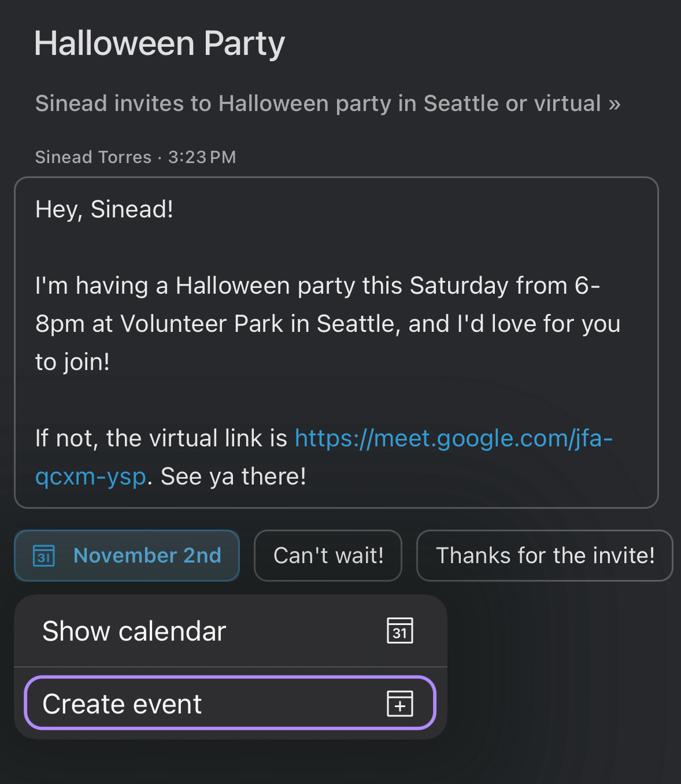Choose Create event in the popup menu
The image size is (681, 784).
pos(123,704)
